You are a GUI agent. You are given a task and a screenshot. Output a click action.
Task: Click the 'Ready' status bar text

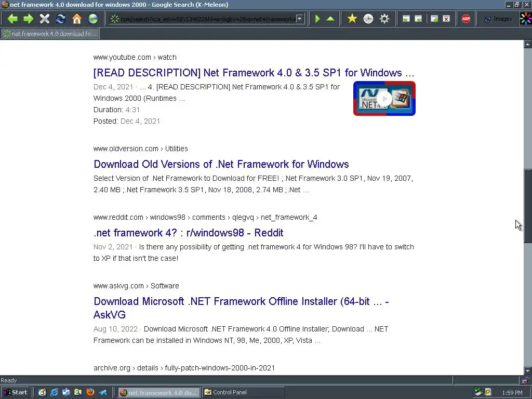pyautogui.click(x=8, y=380)
